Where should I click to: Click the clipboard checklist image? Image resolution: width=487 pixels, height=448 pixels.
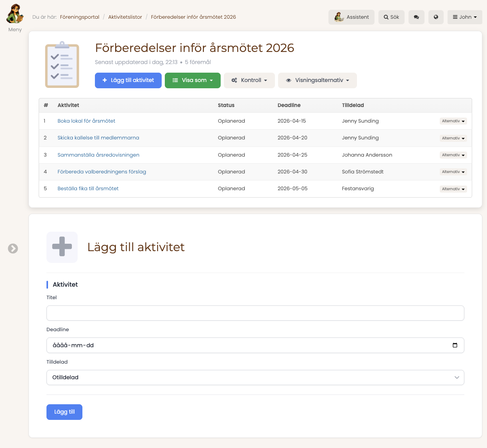coord(62,65)
